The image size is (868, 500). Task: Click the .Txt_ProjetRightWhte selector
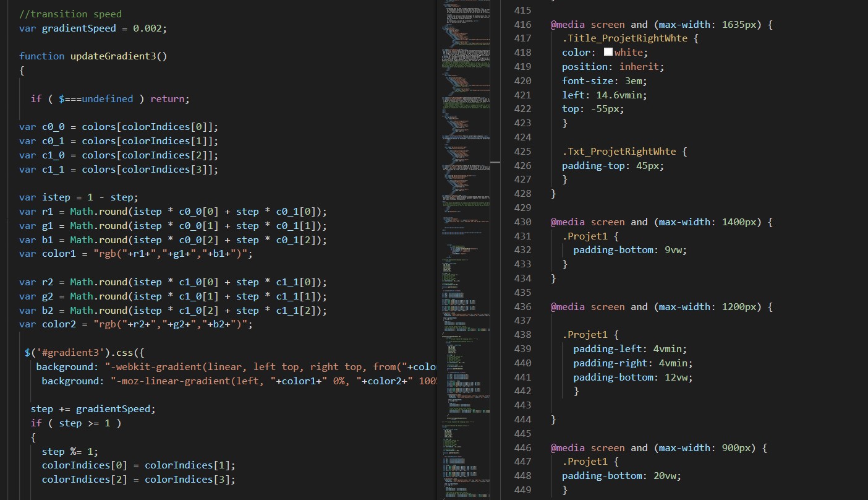pos(619,152)
